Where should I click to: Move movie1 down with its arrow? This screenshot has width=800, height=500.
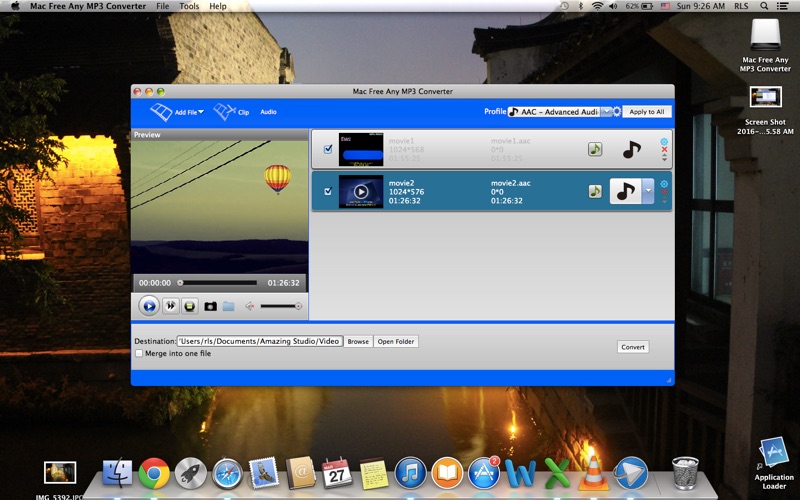point(664,160)
